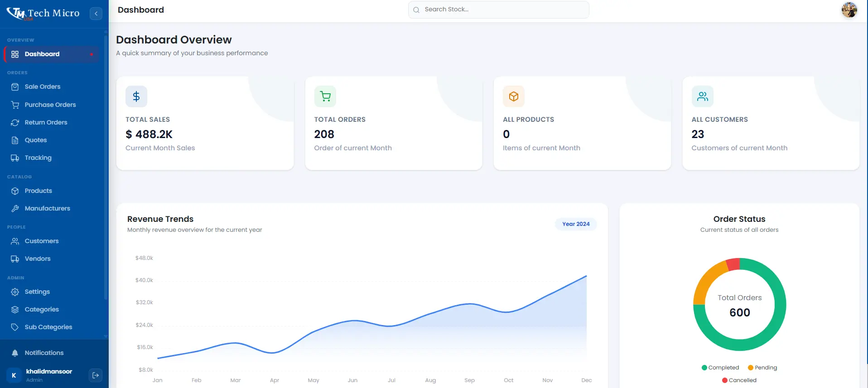Click the Return Orders refresh icon
This screenshot has height=388, width=868.
point(15,123)
